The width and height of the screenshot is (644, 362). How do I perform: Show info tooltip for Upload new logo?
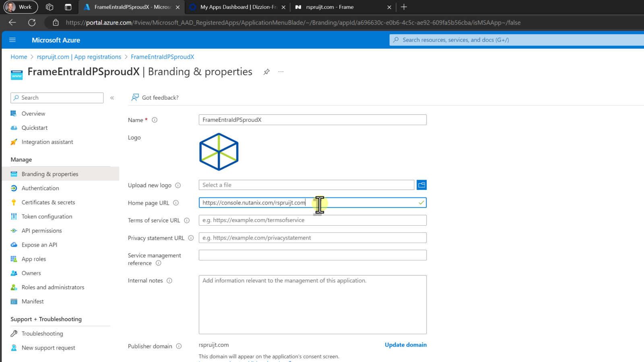click(178, 185)
